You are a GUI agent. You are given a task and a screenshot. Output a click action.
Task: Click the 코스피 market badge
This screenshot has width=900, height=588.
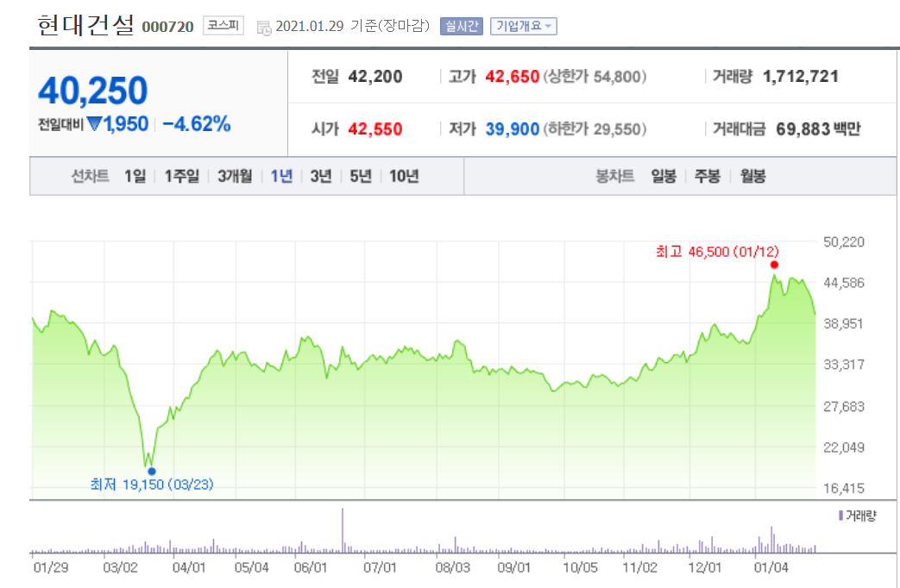pyautogui.click(x=223, y=25)
